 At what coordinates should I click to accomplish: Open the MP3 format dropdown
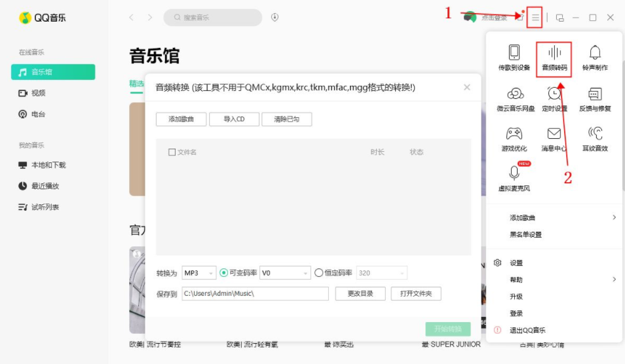point(199,273)
